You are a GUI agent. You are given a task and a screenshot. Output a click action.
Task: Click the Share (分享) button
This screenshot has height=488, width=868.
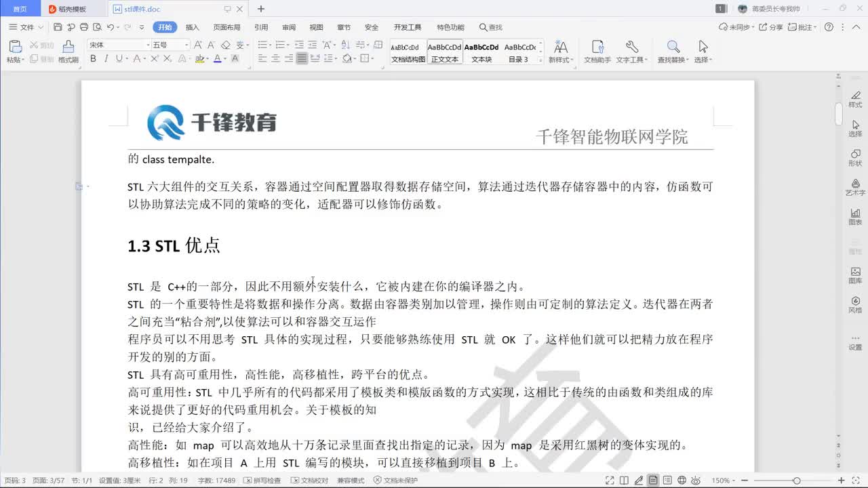tap(771, 27)
